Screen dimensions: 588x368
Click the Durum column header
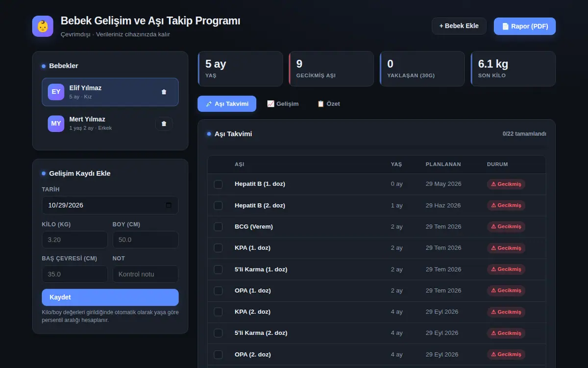(x=497, y=164)
